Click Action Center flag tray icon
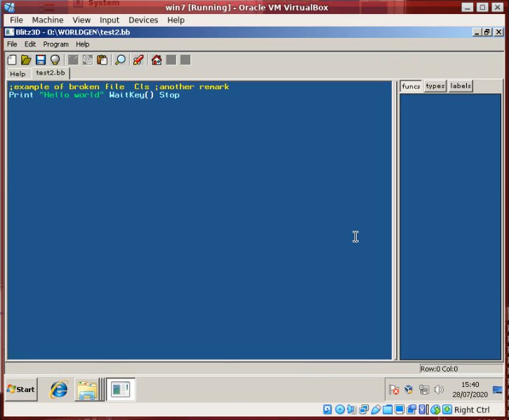Screen dimensions: 509x420 click(394, 390)
